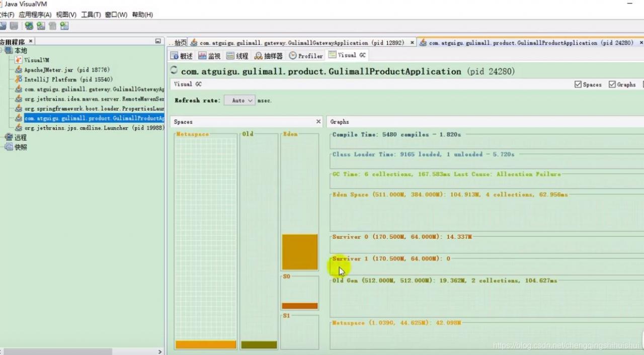Select the 远程 Remote tree node
Viewport: 644px width, 355px height.
(21, 137)
